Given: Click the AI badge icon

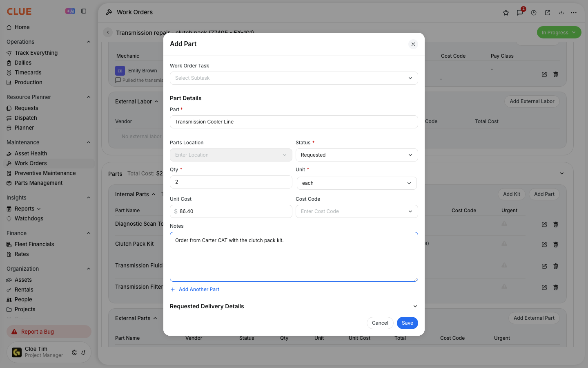Looking at the screenshot, I should coord(70,11).
